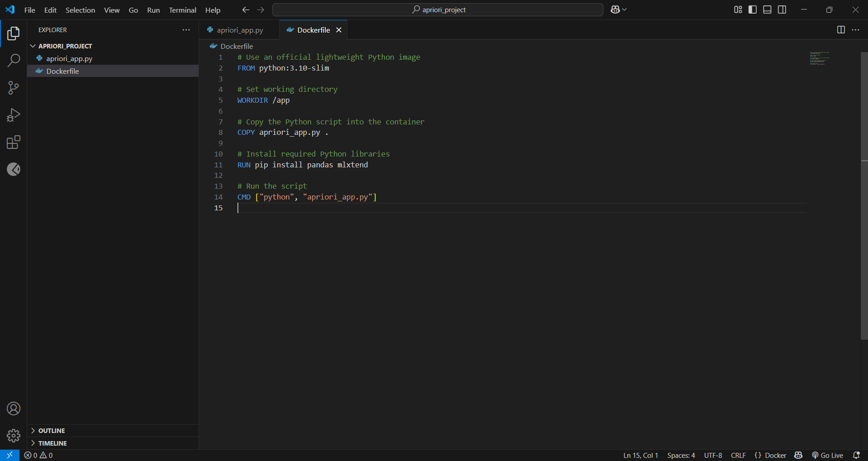This screenshot has width=868, height=461.
Task: Click the "pip install pandas mlxtend" text
Action: tap(311, 165)
